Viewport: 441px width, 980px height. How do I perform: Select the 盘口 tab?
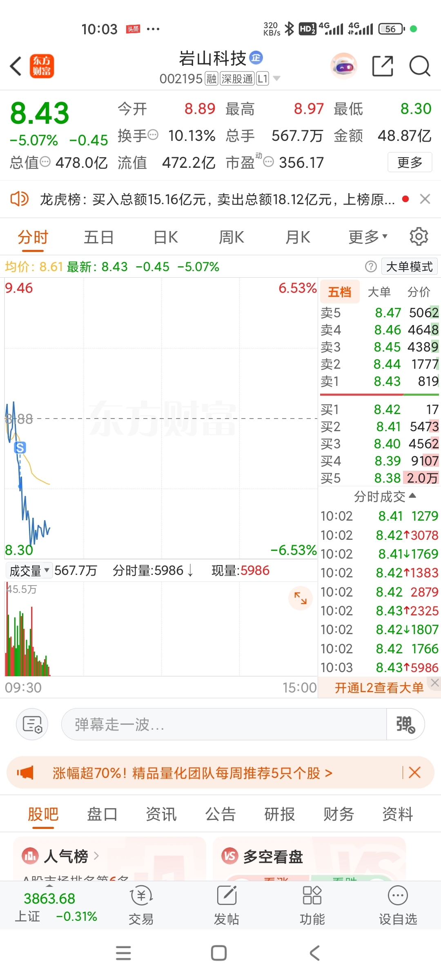(102, 814)
